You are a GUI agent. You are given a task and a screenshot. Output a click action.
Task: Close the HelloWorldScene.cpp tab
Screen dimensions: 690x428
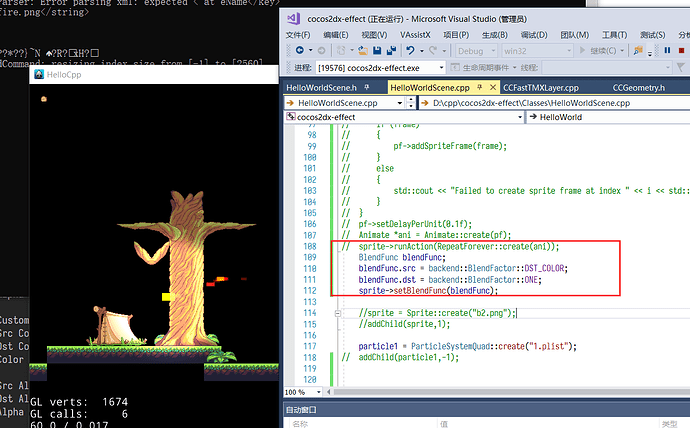[493, 87]
